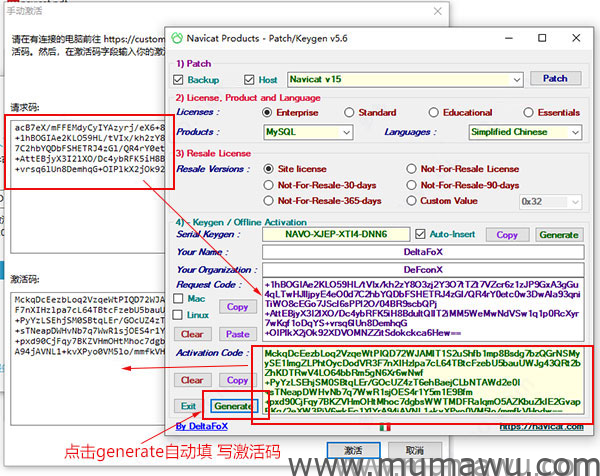
Task: Click the 激活 button in activation dialog
Action: point(354,451)
